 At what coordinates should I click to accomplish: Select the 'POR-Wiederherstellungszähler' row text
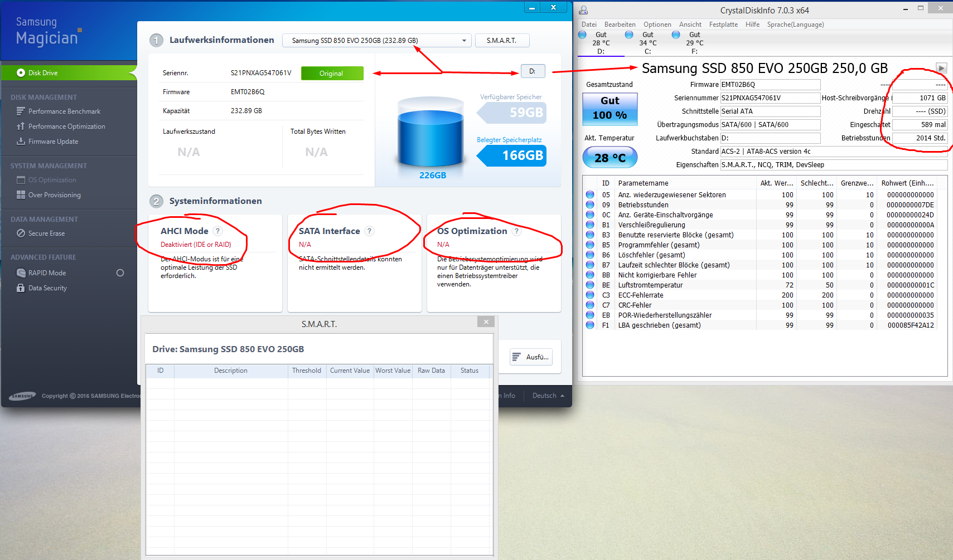tap(665, 315)
